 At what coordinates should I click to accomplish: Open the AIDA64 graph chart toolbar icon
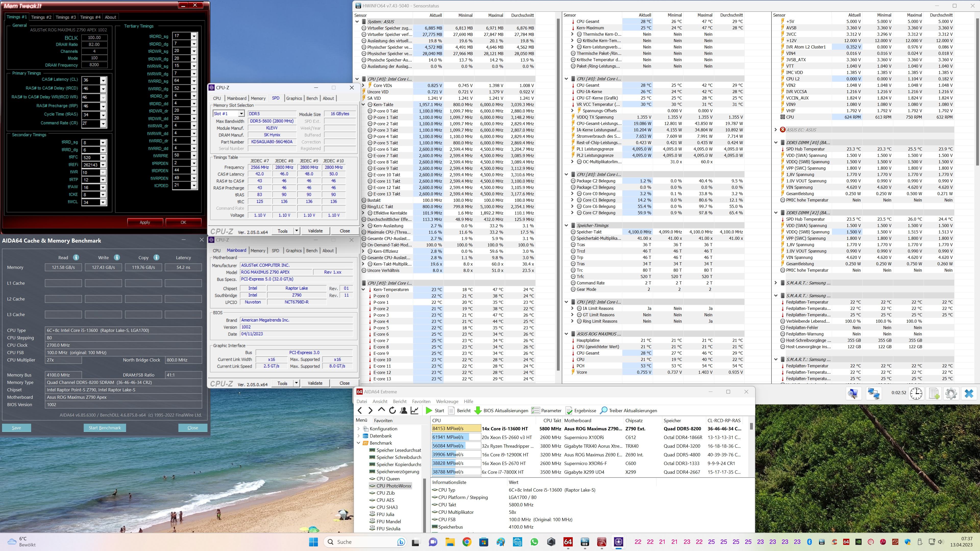pos(415,411)
